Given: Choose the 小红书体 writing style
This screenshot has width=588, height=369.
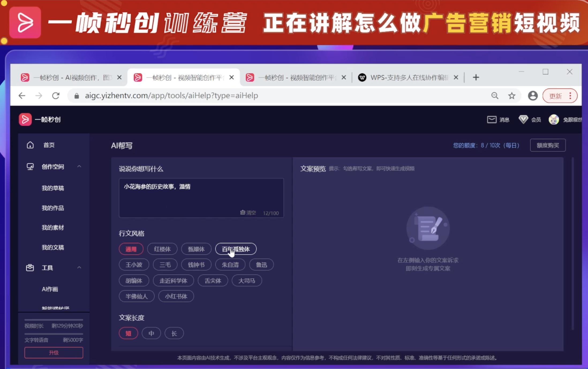Looking at the screenshot, I should pos(176,296).
